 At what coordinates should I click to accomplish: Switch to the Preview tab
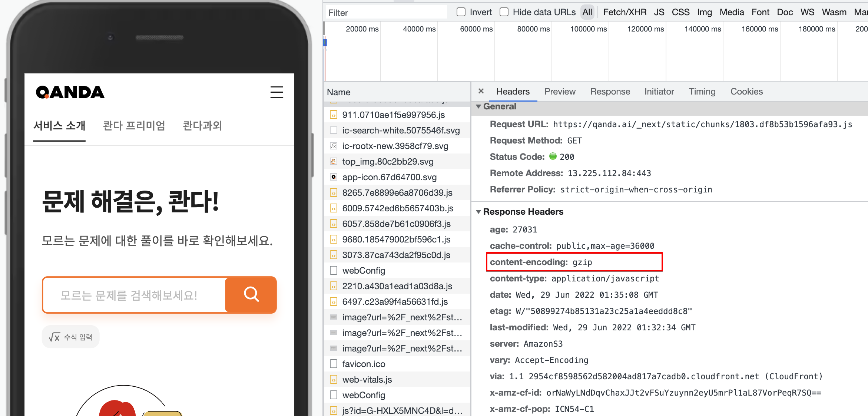point(560,92)
